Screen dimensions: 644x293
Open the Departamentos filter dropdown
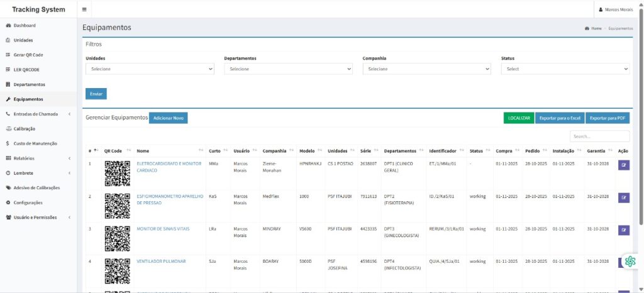[288, 69]
